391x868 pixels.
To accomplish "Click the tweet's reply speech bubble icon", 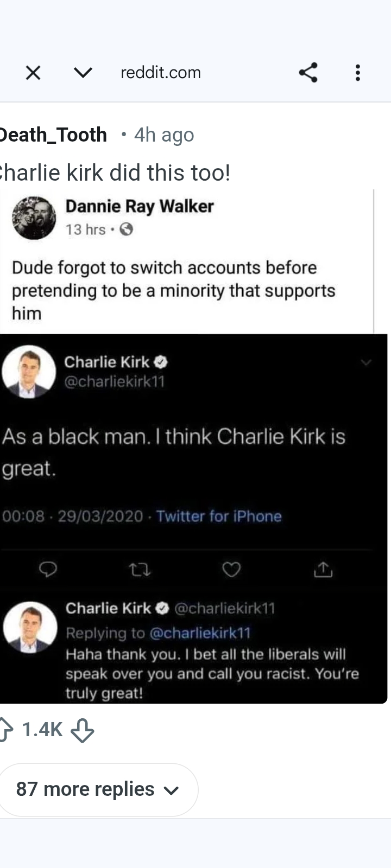I will 48,569.
